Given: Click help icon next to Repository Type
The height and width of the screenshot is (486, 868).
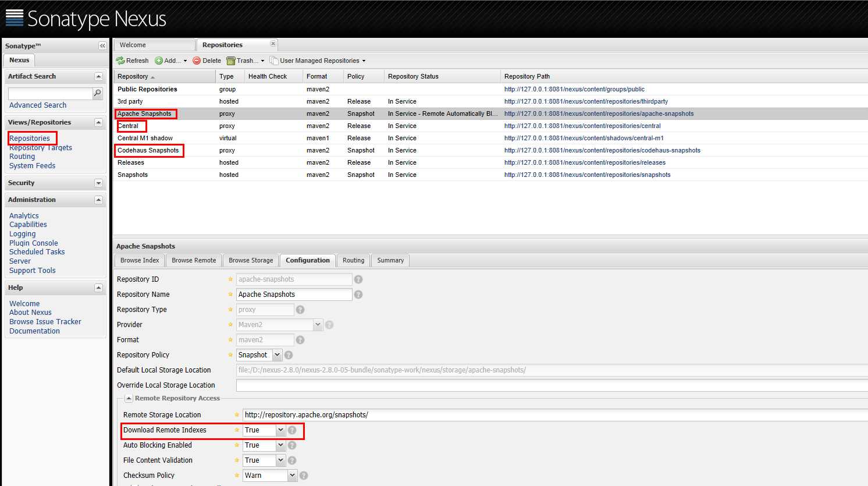Looking at the screenshot, I should 300,310.
